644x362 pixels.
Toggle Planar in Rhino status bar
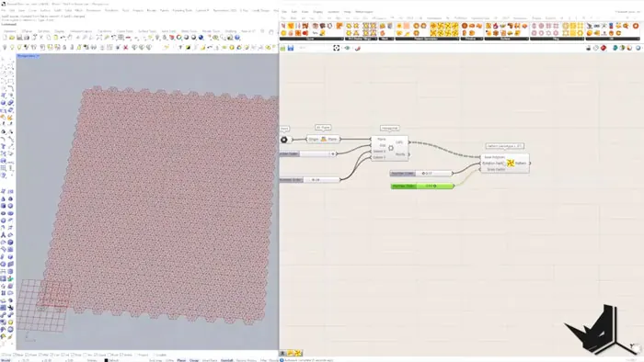(181, 360)
